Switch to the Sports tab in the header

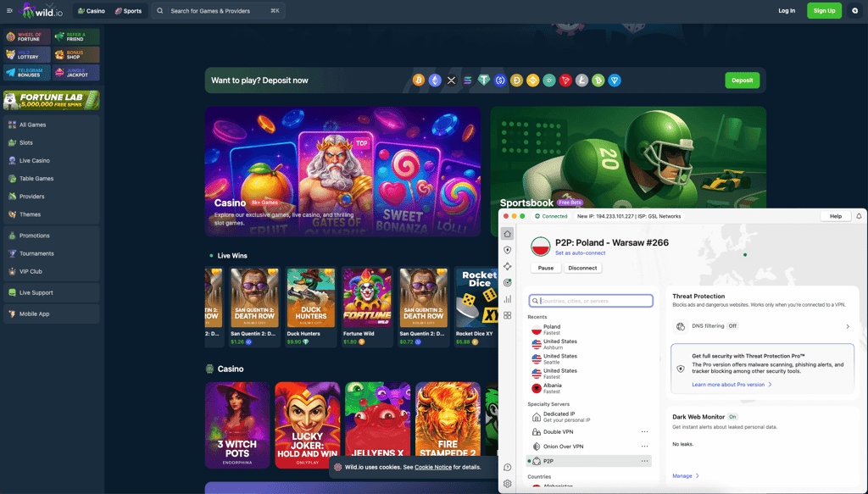click(x=129, y=10)
